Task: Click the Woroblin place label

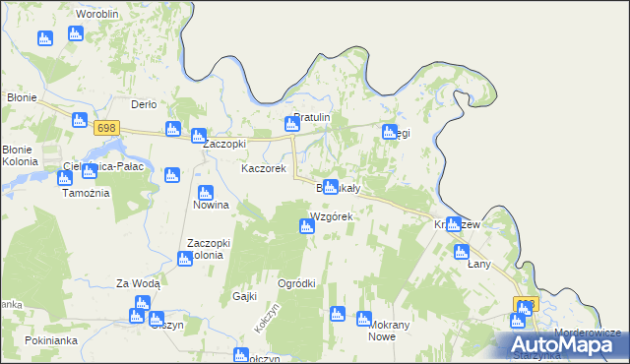Action: [97, 14]
